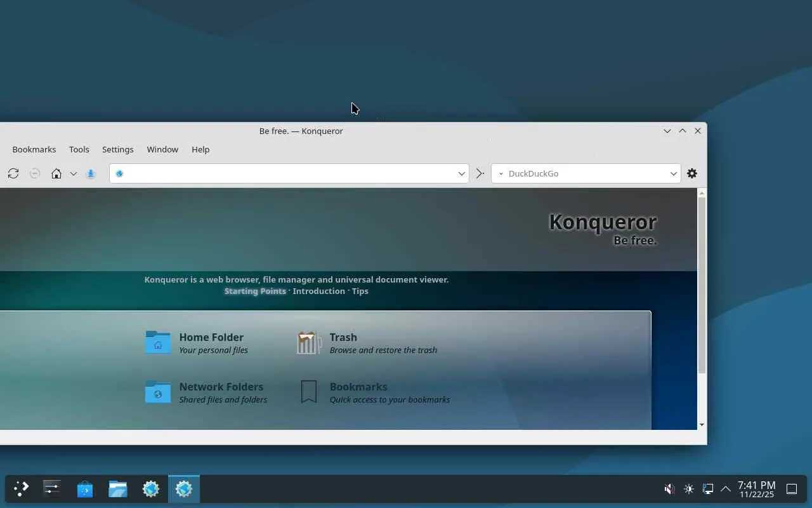Click the muted volume tray icon

669,489
